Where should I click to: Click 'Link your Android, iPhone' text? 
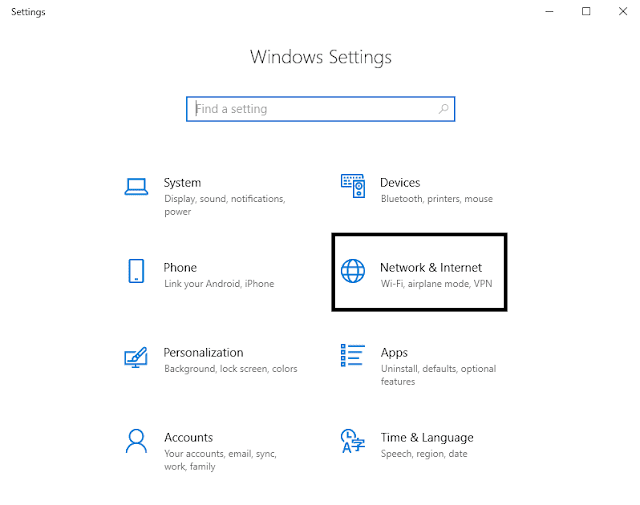point(219,284)
